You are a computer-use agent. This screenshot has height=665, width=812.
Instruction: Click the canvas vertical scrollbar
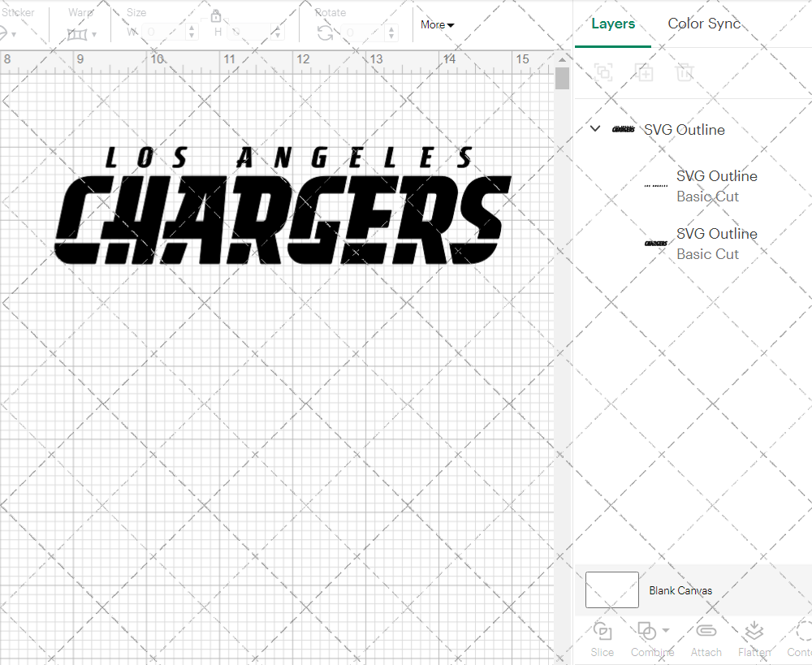562,79
